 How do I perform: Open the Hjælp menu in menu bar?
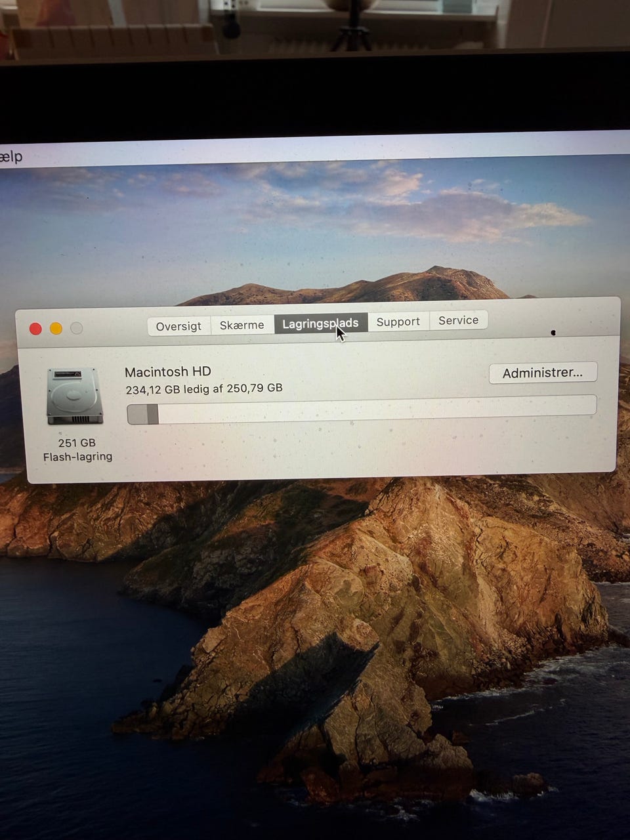click(x=11, y=156)
